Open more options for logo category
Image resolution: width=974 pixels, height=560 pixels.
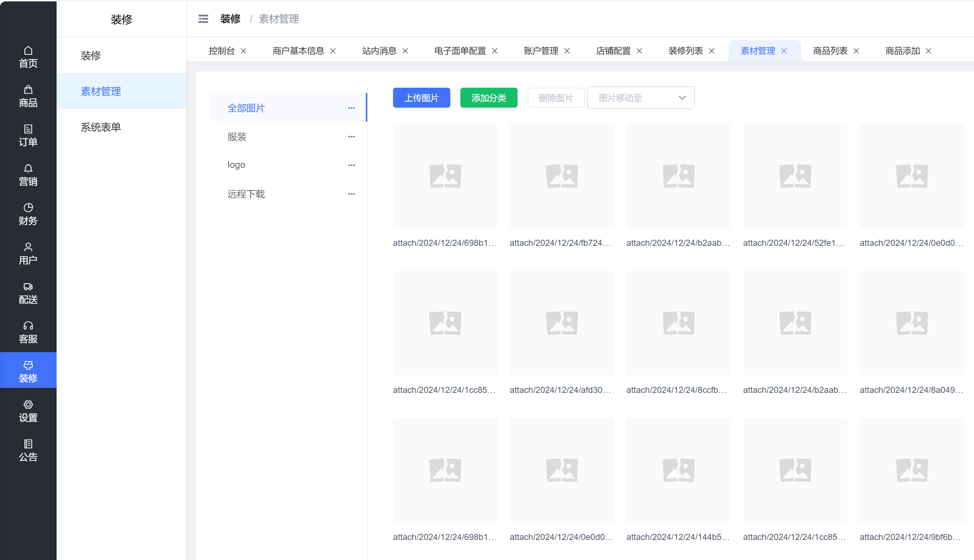(352, 165)
